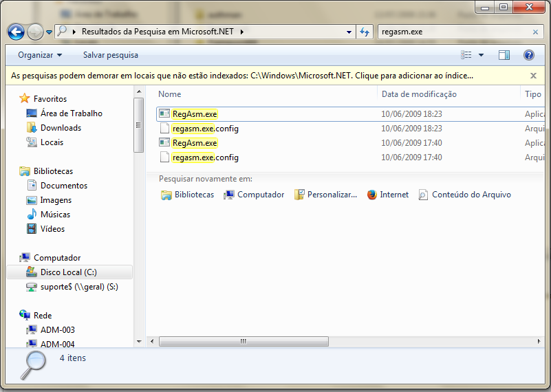
Task: Open Downloads in the navigation pane
Action: 54,128
